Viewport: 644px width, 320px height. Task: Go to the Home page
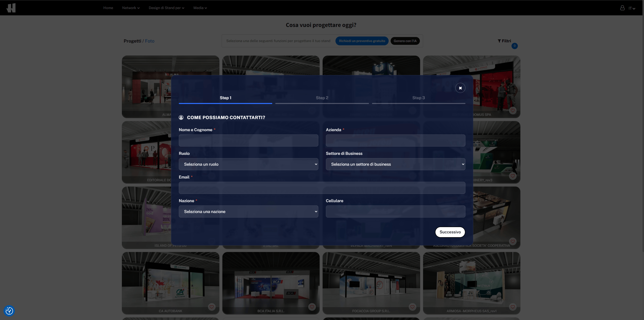point(108,8)
